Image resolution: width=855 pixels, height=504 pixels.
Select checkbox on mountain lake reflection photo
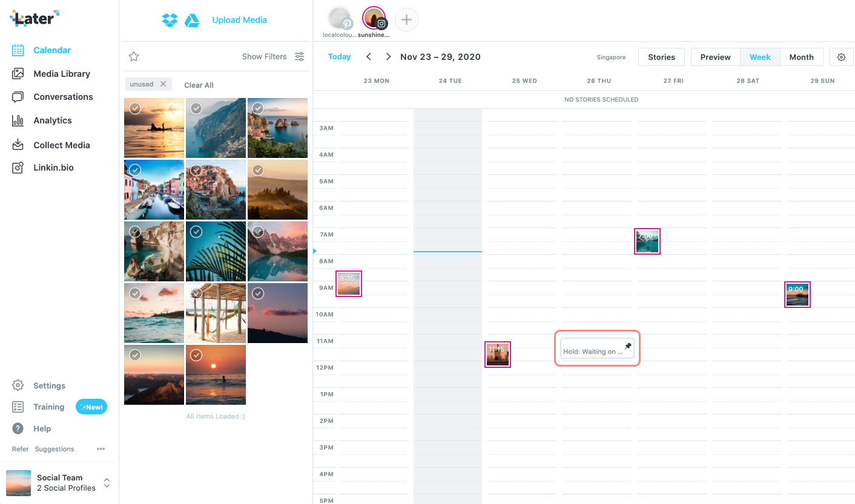[258, 232]
